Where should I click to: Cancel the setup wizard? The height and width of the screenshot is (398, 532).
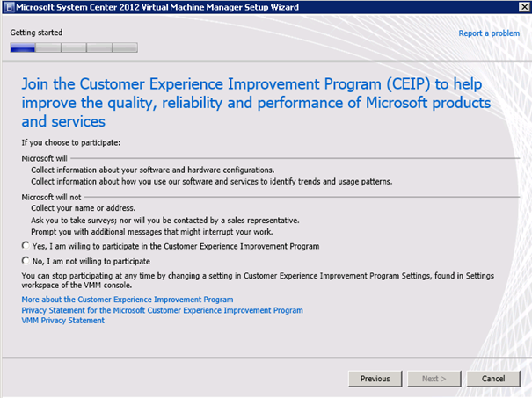[493, 379]
